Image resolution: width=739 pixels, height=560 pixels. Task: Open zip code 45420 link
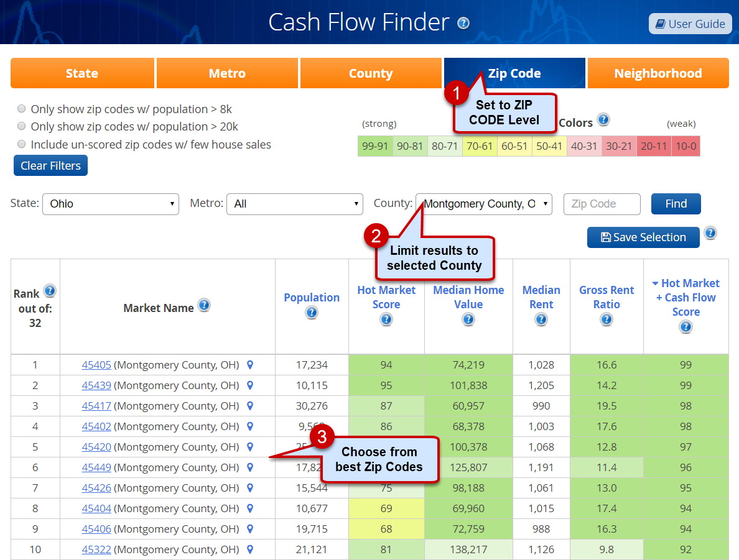click(x=96, y=446)
